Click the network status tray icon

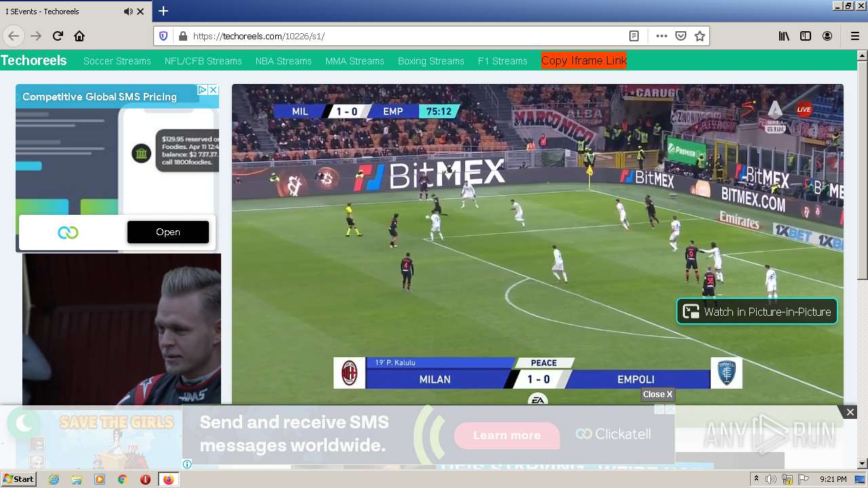point(788,479)
